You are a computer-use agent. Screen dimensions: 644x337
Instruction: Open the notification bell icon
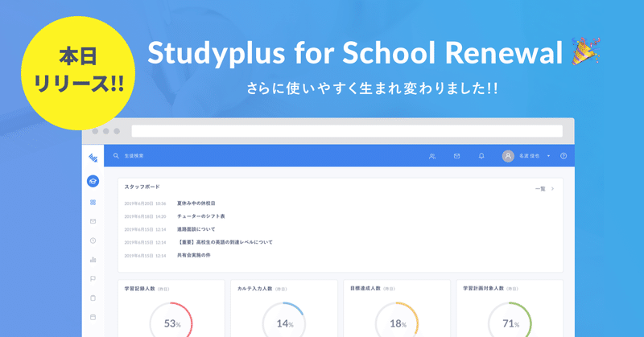pos(481,156)
